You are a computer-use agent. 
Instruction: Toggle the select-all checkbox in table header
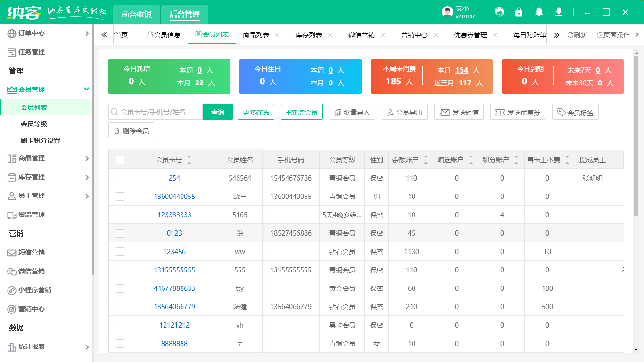click(120, 160)
